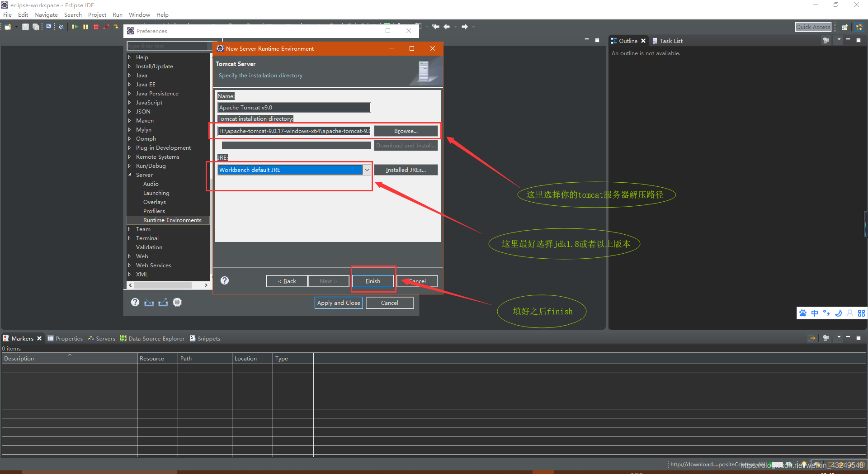Viewport: 868px width, 474px height.
Task: Open the File menu
Action: [7, 15]
